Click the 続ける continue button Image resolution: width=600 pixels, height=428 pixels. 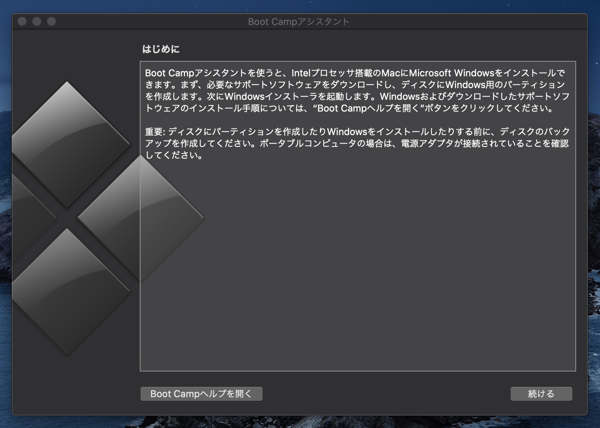(541, 394)
